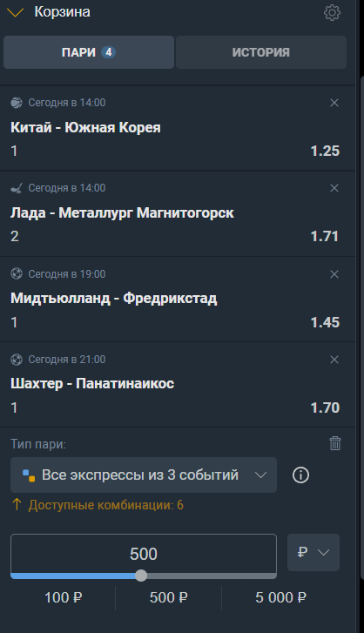Switch to the ПАРИ tab
Screen dimensions: 364x633
pyautogui.click(x=89, y=52)
